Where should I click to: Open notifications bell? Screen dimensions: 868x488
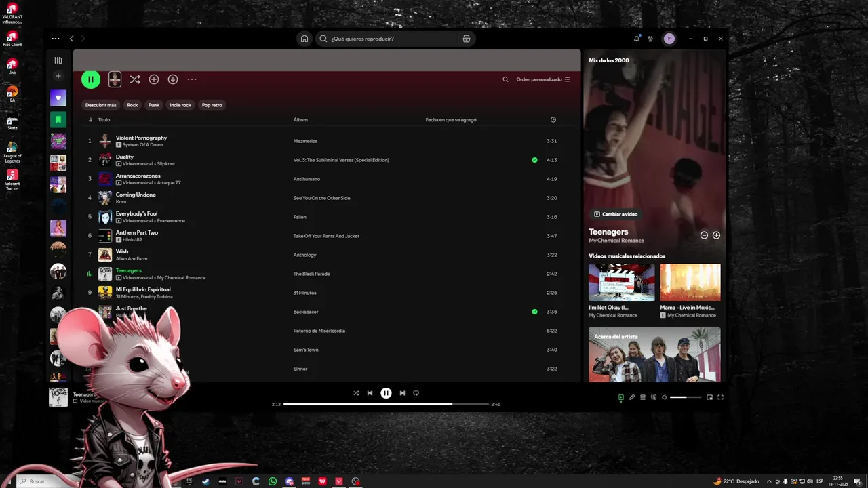tap(637, 39)
